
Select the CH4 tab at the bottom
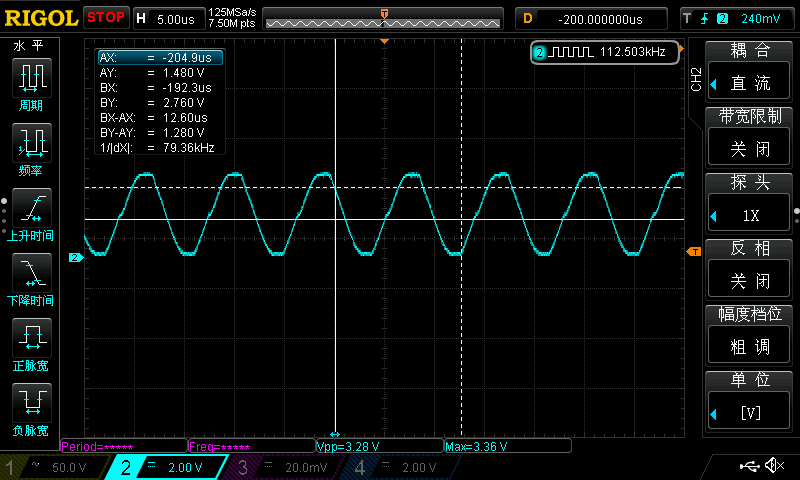(x=403, y=467)
